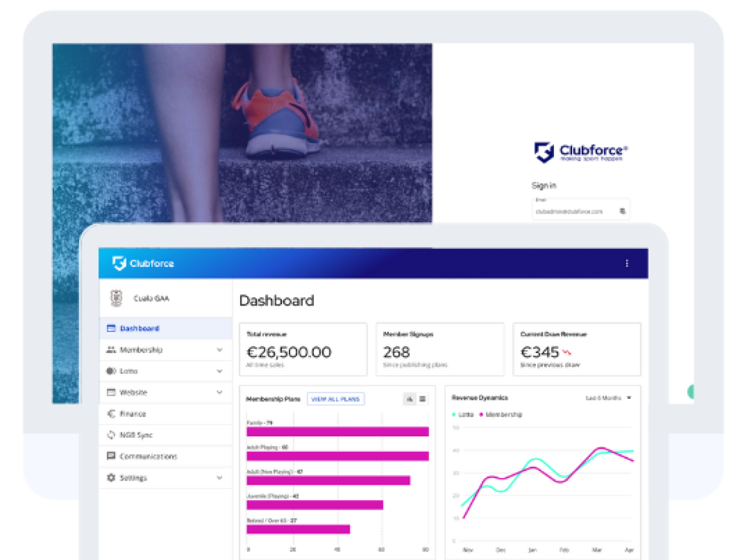Expand the Lotto sidebar section
Viewport: 747px width, 560px height.
coord(219,371)
